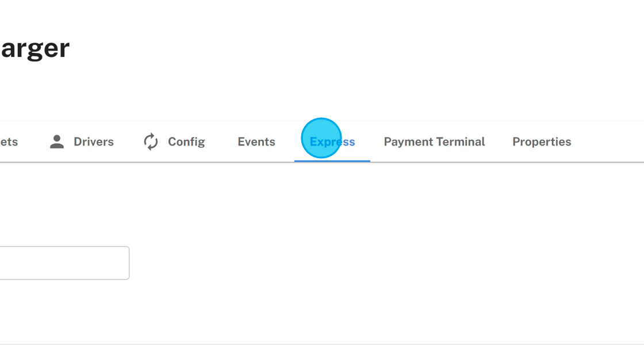Screen dimensions: 644x360
Task: Click the horizontal divider line near bottom
Action: 322,344
